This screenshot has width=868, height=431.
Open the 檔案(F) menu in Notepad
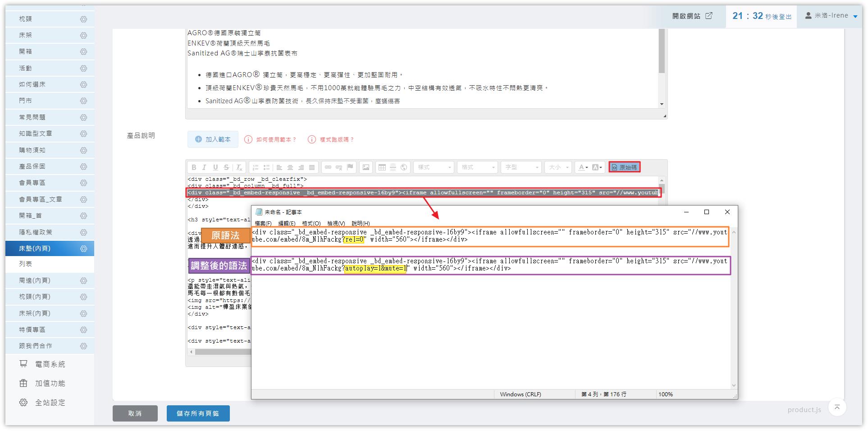(263, 223)
